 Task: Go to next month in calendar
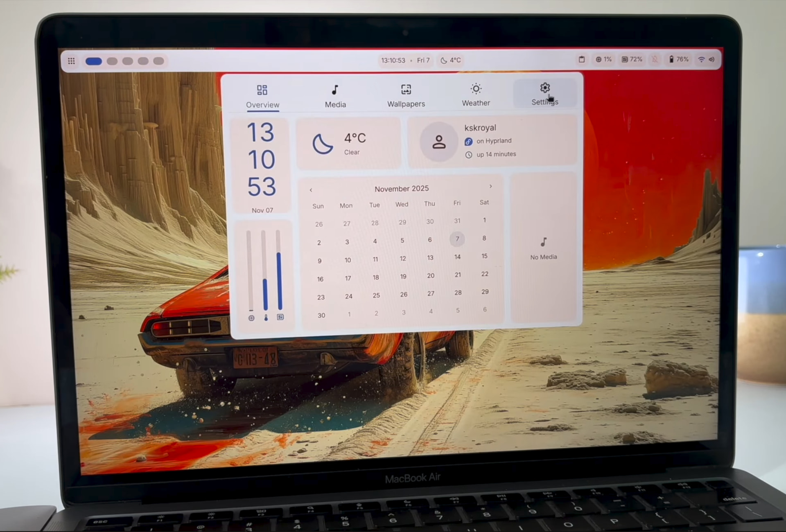click(x=490, y=186)
